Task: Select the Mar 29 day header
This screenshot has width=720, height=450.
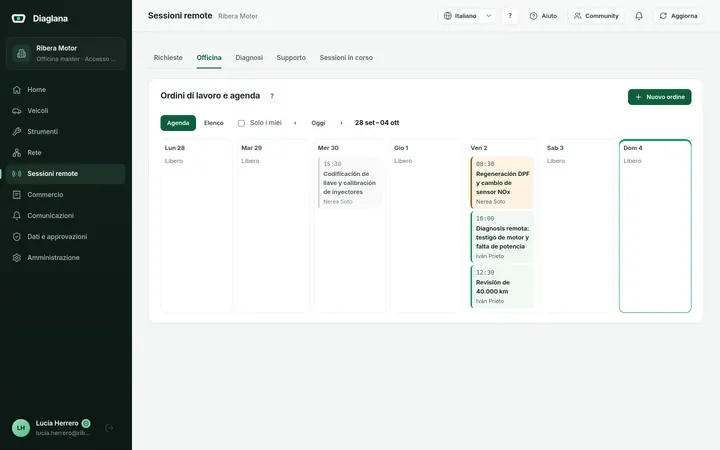Action: pyautogui.click(x=252, y=148)
